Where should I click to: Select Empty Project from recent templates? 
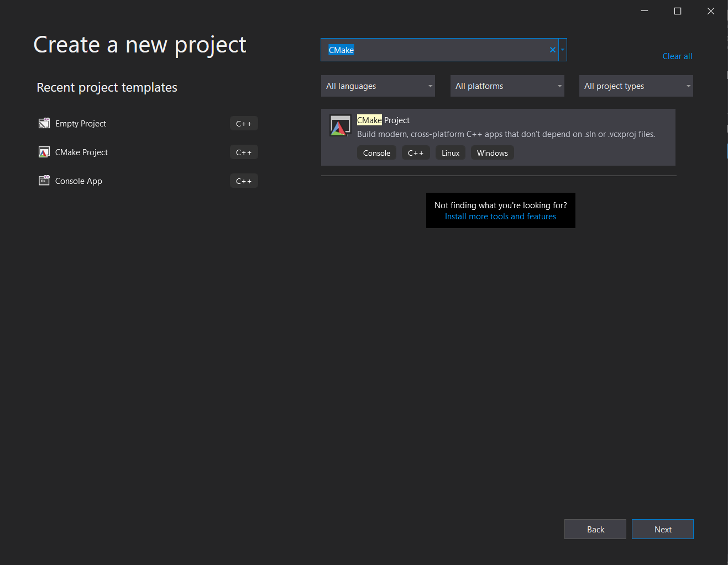[81, 124]
